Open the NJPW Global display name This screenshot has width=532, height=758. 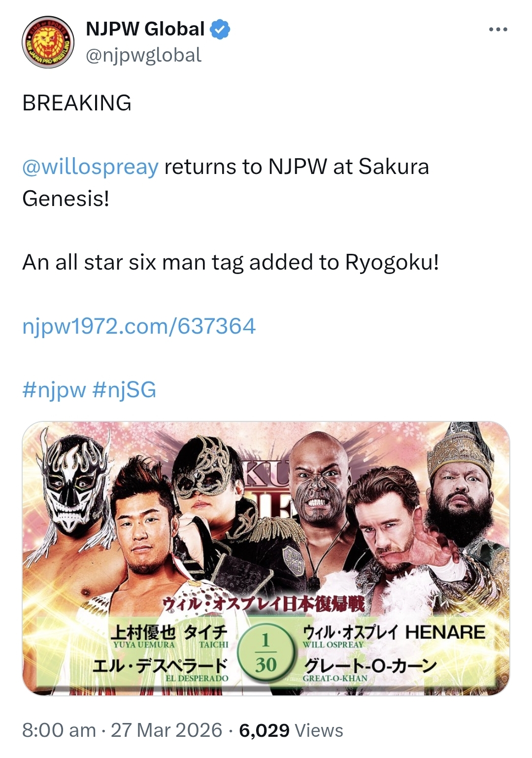point(145,30)
